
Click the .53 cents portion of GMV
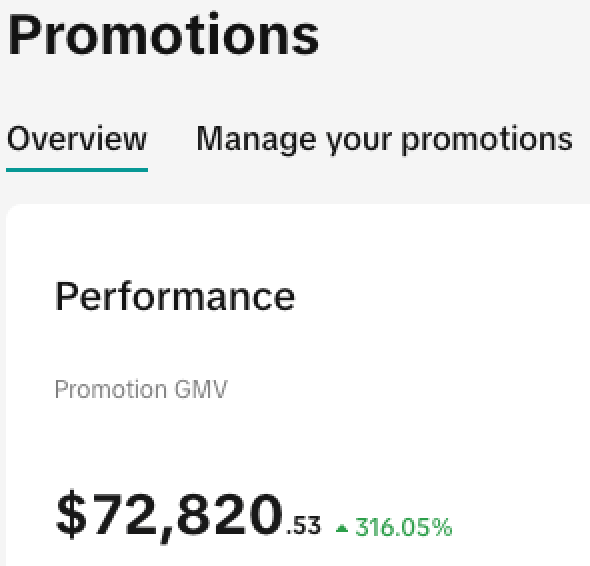(304, 525)
